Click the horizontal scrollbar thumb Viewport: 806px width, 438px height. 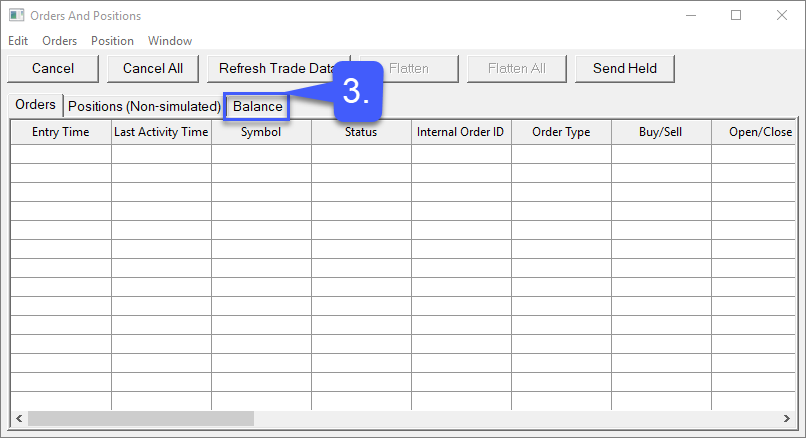coord(141,418)
